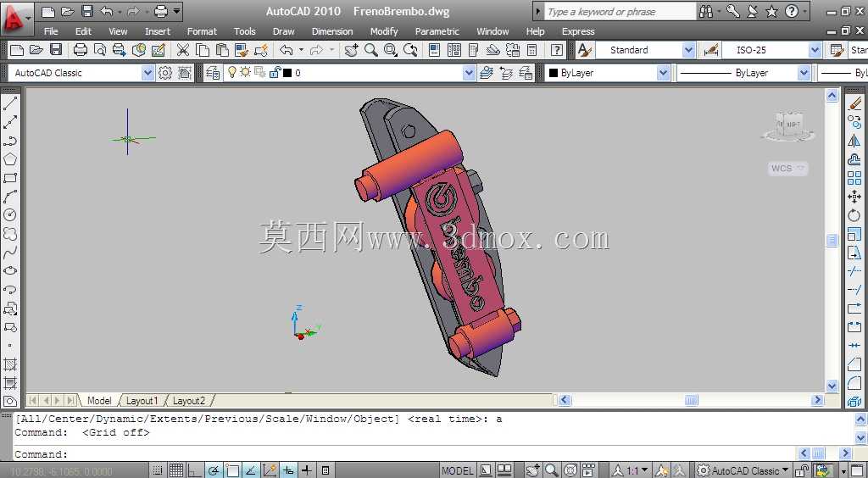Select the Revision Cloud tool
Image resolution: width=868 pixels, height=478 pixels.
coord(10,234)
